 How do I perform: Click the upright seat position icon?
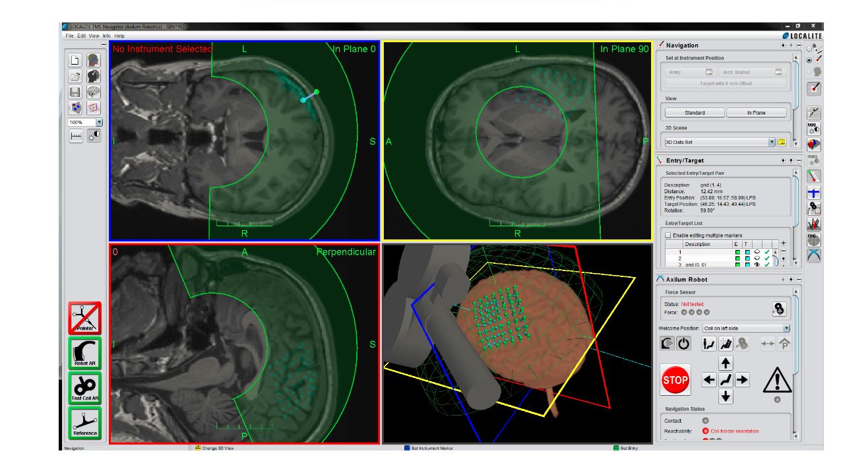pyautogui.click(x=710, y=344)
